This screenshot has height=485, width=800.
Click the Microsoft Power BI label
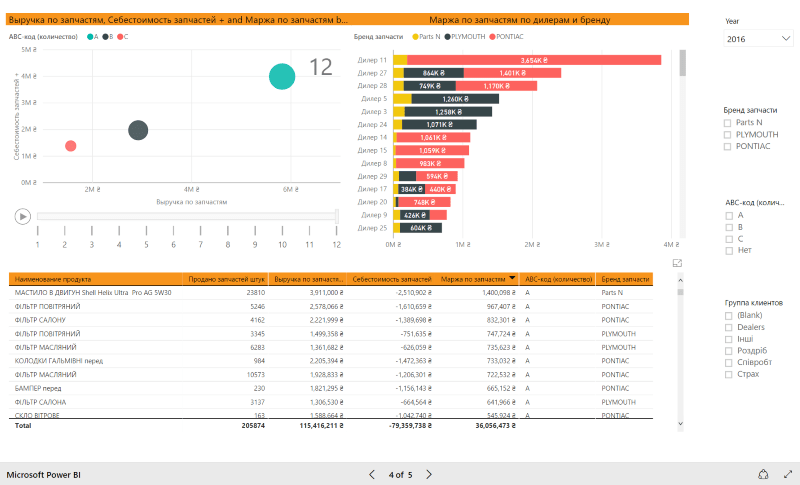click(43, 475)
